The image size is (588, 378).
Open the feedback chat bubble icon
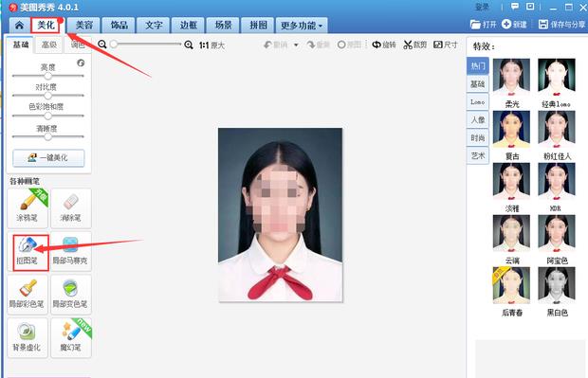(x=515, y=7)
